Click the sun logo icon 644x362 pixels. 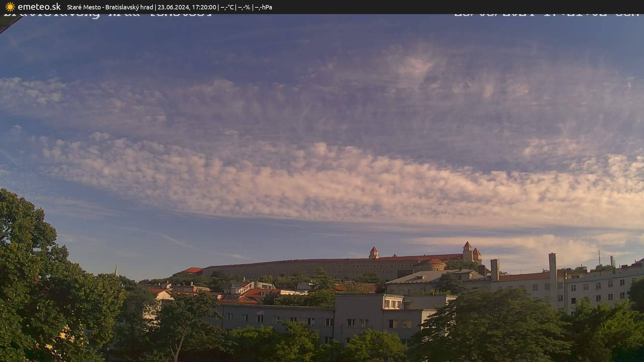pos(10,7)
